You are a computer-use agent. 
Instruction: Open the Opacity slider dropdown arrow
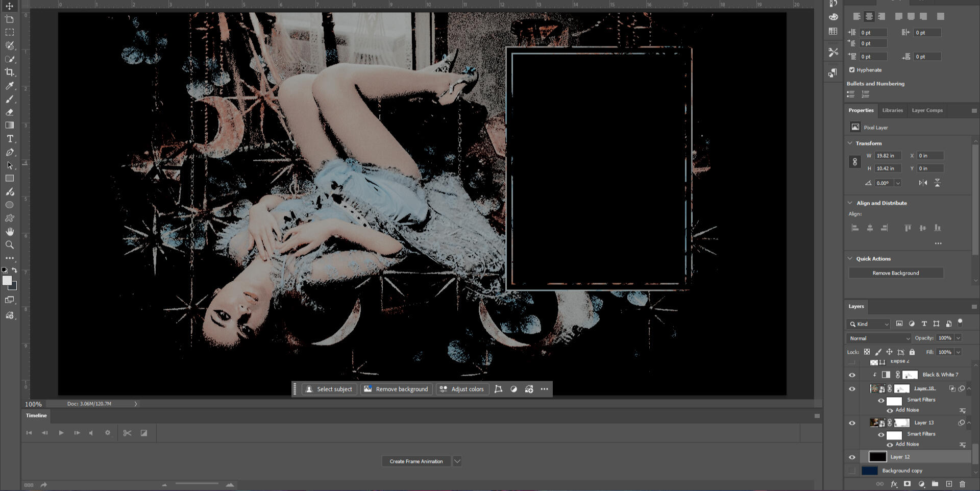958,338
